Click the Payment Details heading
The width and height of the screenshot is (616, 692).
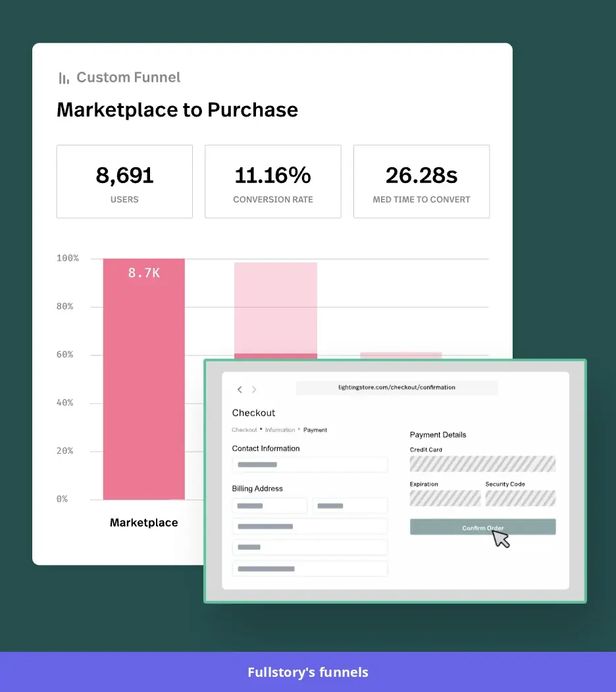click(x=438, y=435)
